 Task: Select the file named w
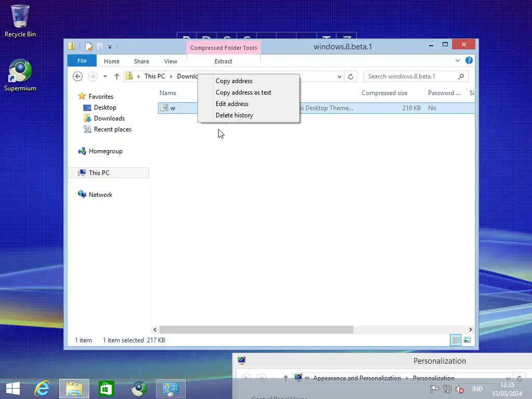tap(172, 108)
